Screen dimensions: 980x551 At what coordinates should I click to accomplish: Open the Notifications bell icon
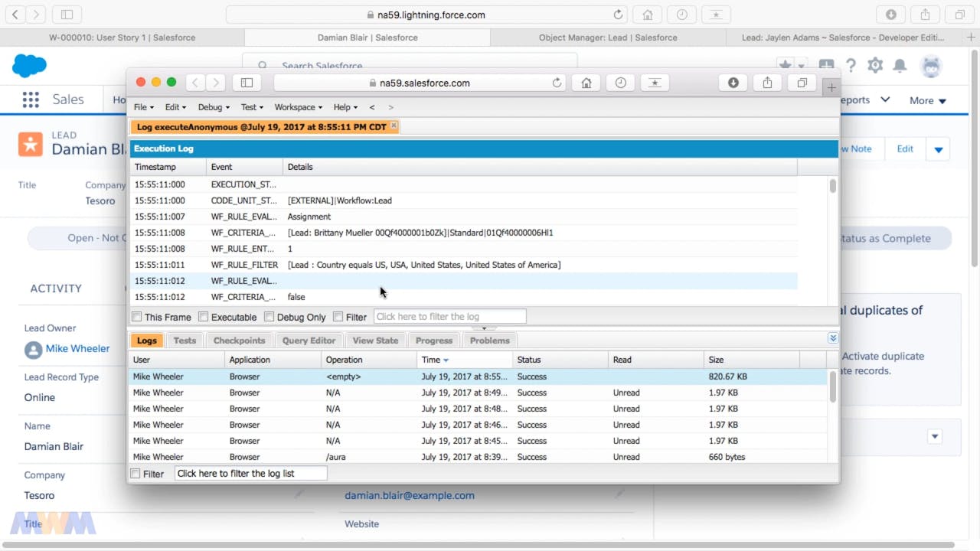click(900, 66)
